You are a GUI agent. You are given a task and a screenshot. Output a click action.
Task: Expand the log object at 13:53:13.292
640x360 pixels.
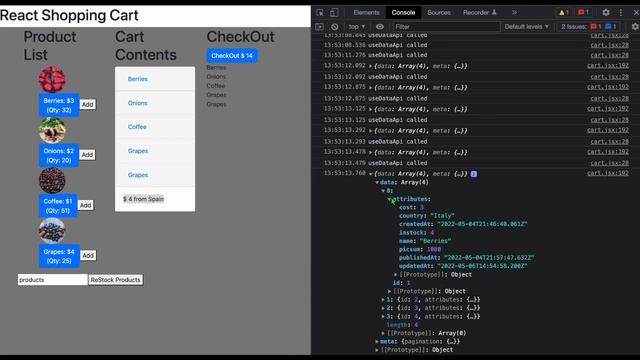tap(371, 131)
